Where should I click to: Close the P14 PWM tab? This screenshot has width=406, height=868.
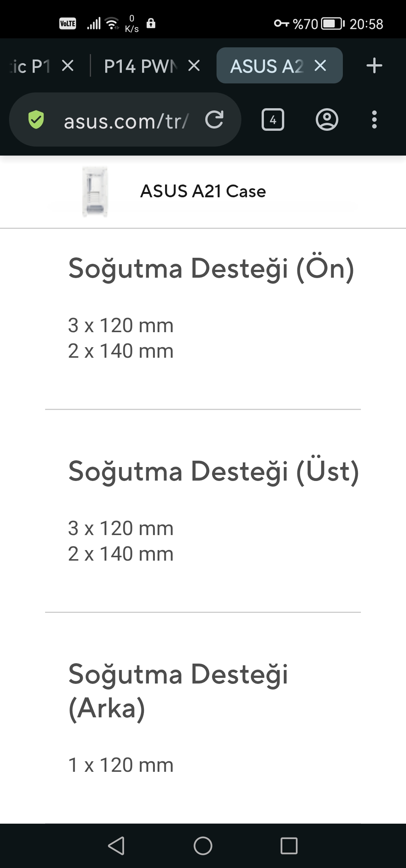(194, 66)
